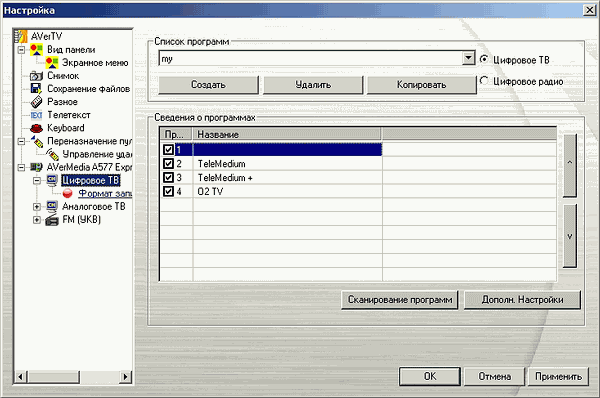Select the Телетекст tree item label
This screenshot has width=600, height=398.
[69, 115]
